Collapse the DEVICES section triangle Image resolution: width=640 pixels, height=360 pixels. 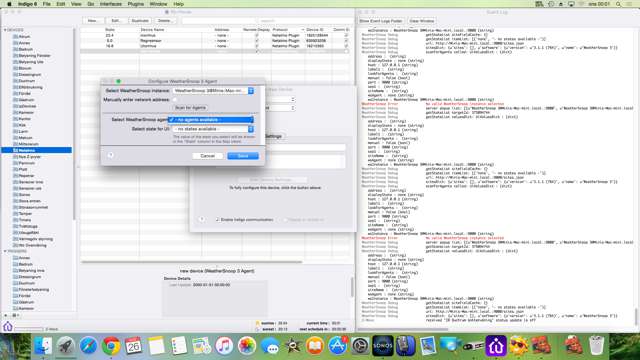point(5,30)
